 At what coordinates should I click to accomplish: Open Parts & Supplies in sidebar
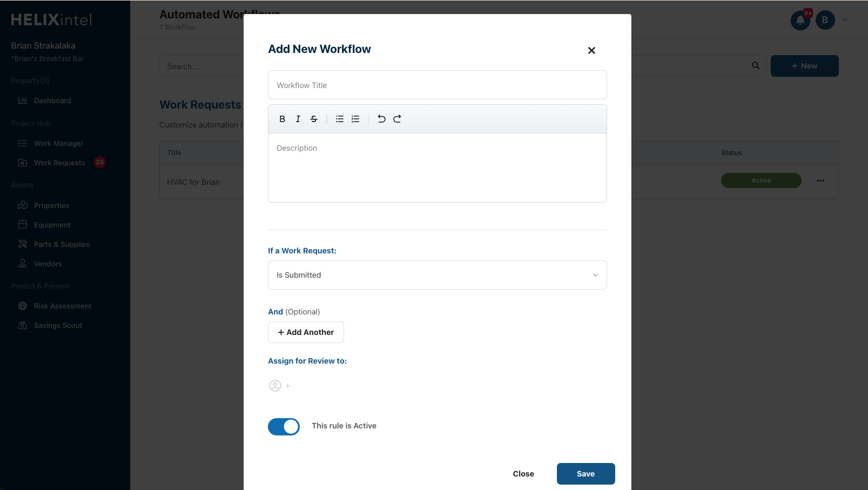(x=62, y=244)
